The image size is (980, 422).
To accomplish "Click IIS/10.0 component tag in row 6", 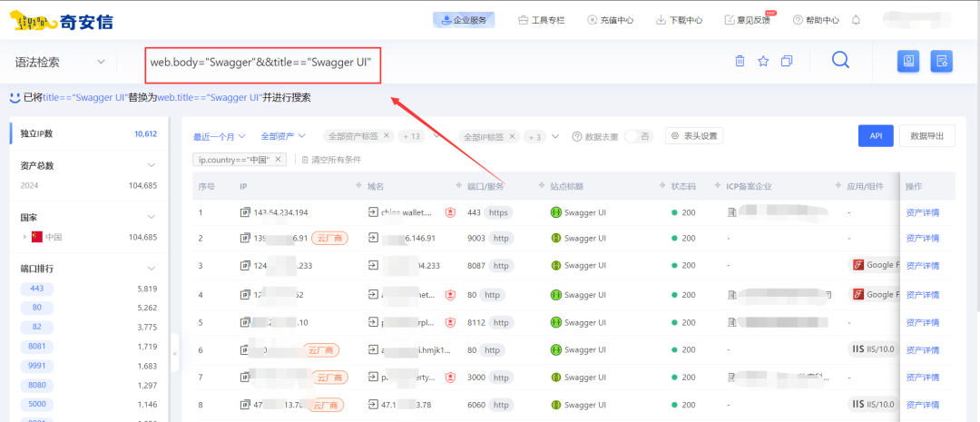I will coord(873,348).
